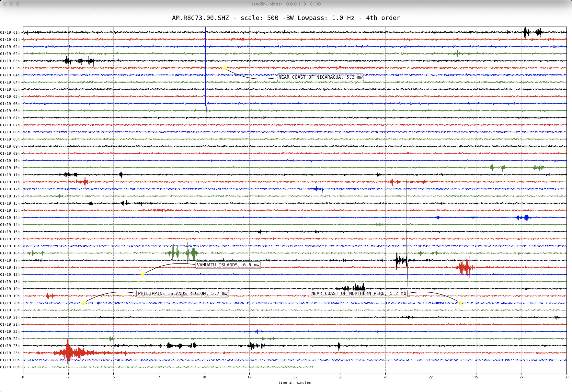
Task: Click the yellow star linked to Vanuatu Islands label
Action: (x=143, y=274)
